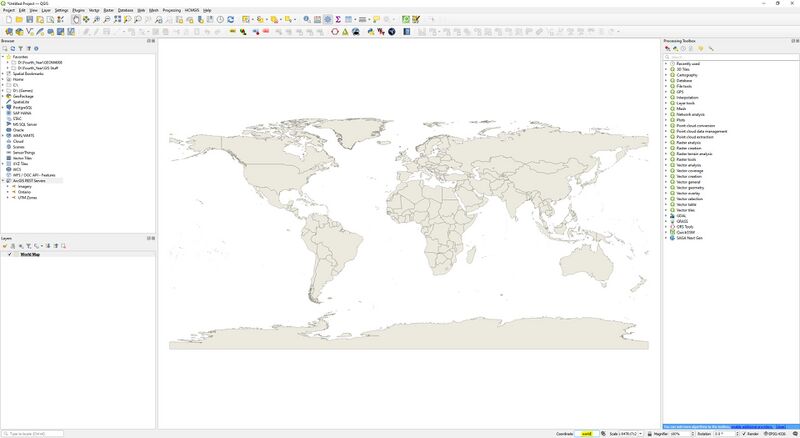The image size is (800, 438).
Task: Select the PostgreSQL entry in Browser
Action: click(x=22, y=107)
